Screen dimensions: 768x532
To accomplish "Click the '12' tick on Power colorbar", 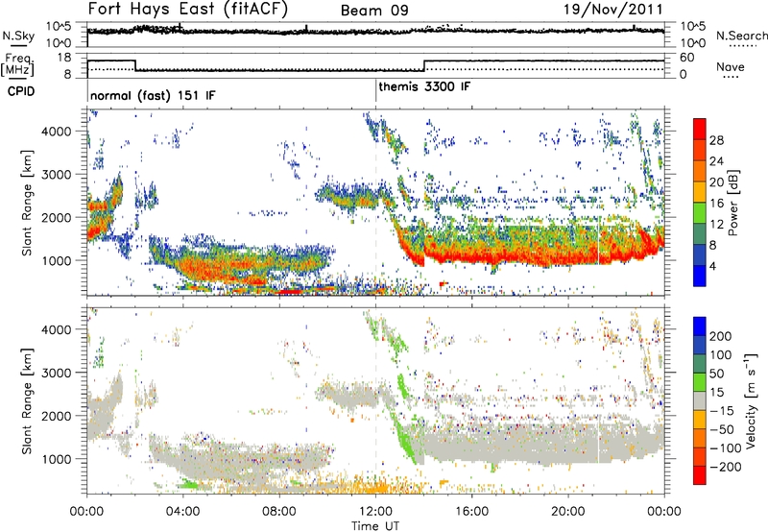I will [x=716, y=225].
